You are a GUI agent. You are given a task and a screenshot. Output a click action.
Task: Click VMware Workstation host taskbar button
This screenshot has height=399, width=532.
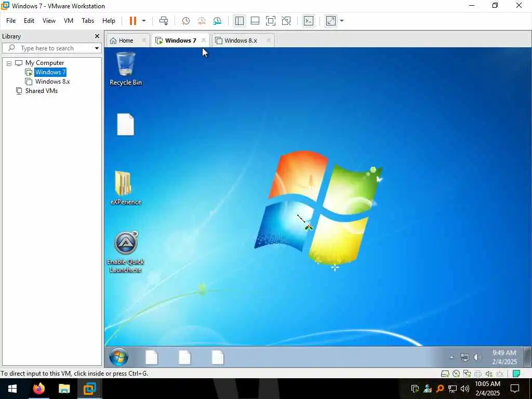coord(89,389)
